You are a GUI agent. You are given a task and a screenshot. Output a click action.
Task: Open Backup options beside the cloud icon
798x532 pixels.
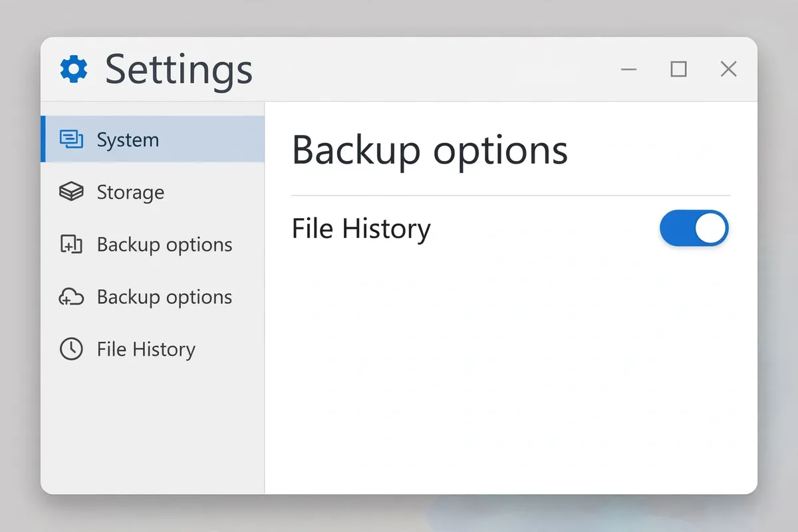click(153, 297)
